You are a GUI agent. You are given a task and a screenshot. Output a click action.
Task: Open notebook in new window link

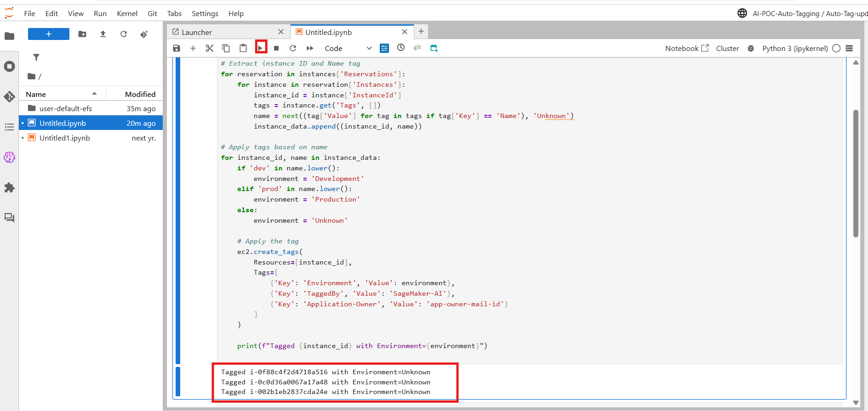tap(687, 48)
